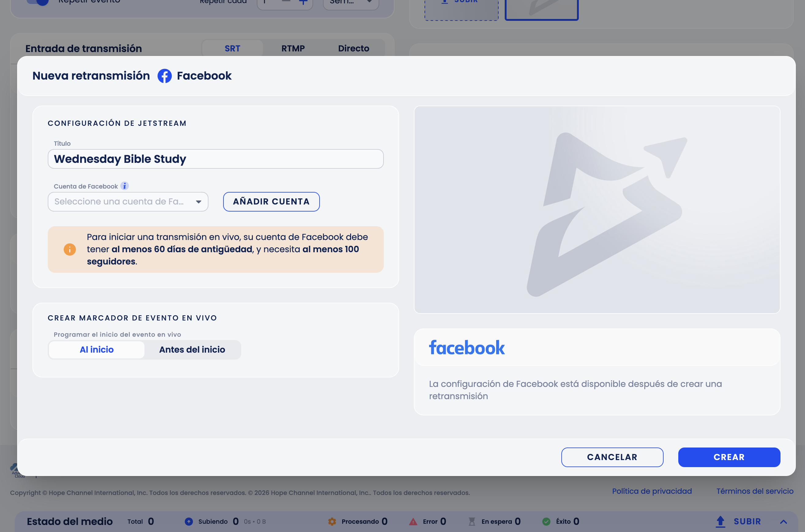The height and width of the screenshot is (532, 805).
Task: Click the upload arrow icon next to SUBIR
Action: tap(720, 522)
